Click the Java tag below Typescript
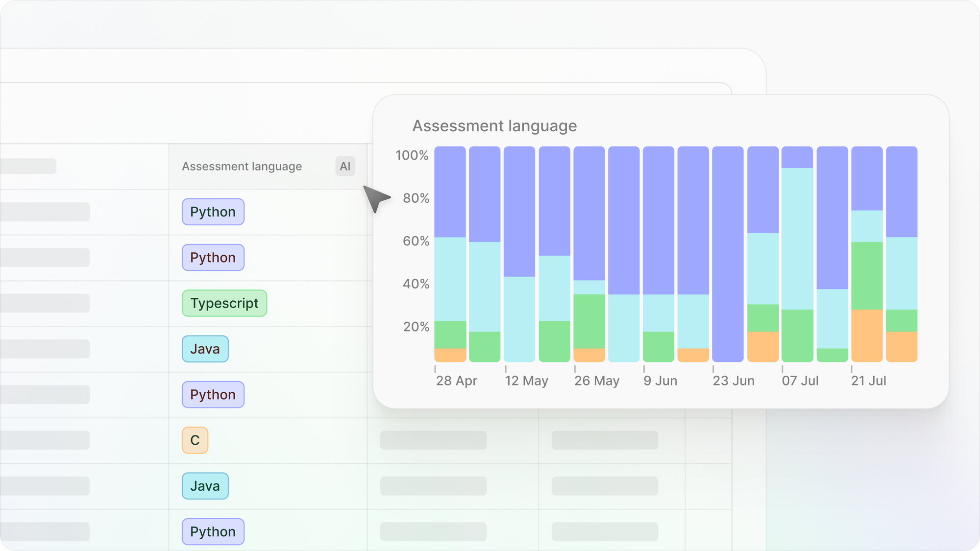Image resolution: width=980 pixels, height=551 pixels. (x=205, y=349)
